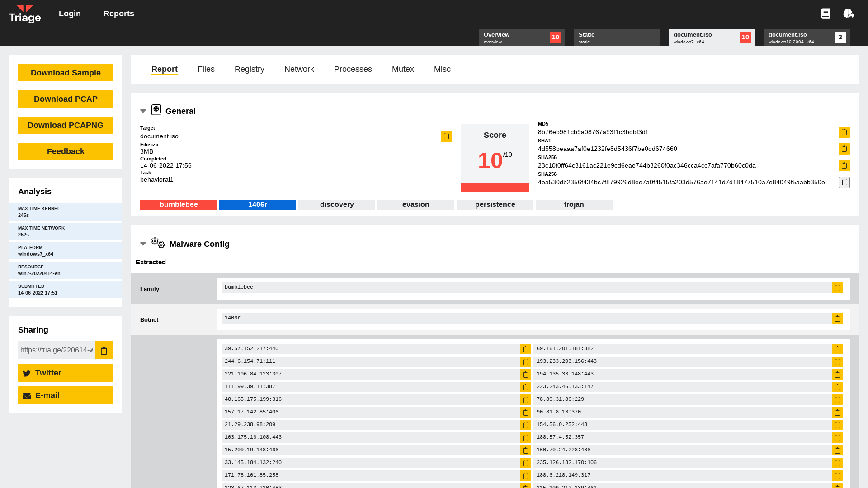Open the Login link

point(70,14)
